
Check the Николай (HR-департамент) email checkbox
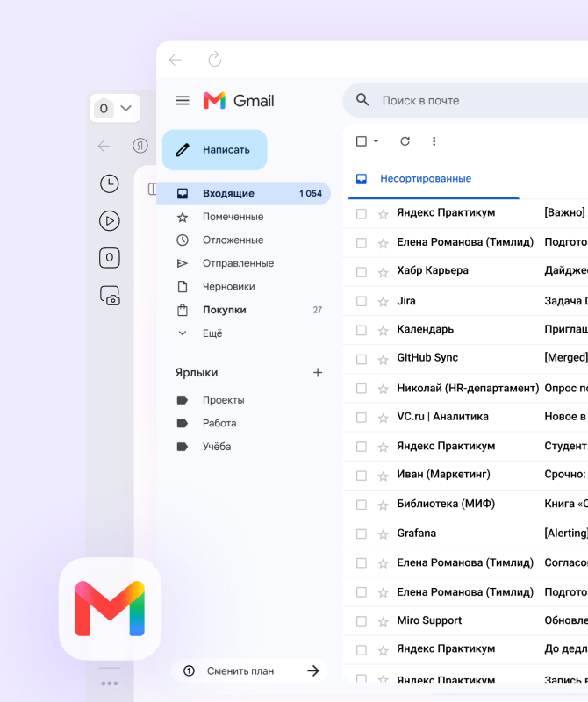(x=362, y=389)
